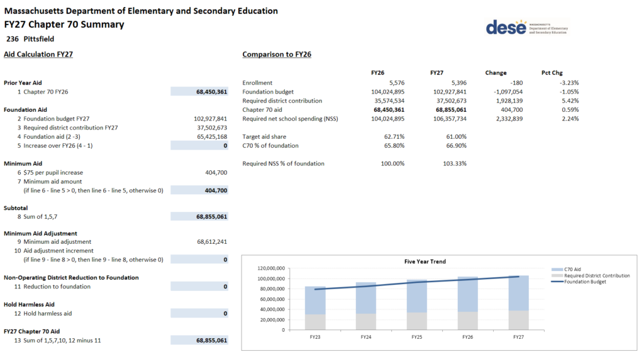644x357 pixels.
Task: Click the DESE logo
Action: tap(526, 27)
